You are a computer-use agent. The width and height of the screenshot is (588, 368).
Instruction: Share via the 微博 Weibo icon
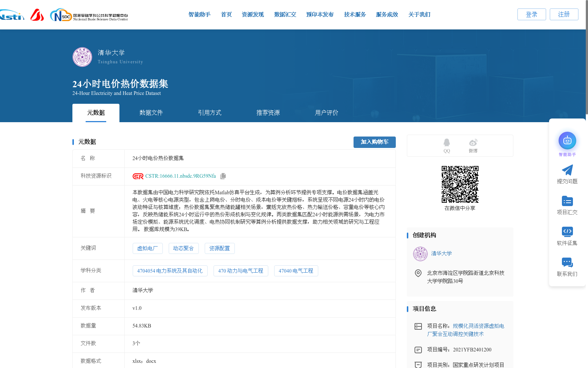[x=473, y=142]
